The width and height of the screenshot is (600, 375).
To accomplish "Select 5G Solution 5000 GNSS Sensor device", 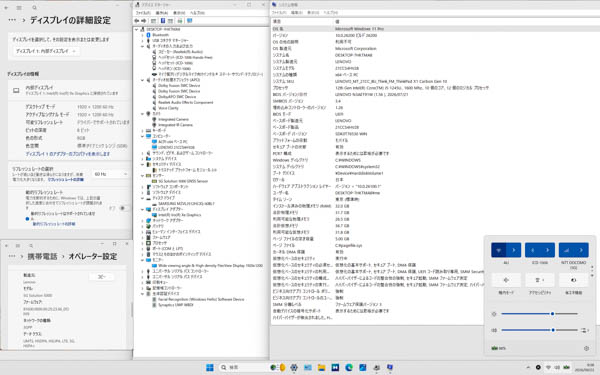I will point(183,181).
